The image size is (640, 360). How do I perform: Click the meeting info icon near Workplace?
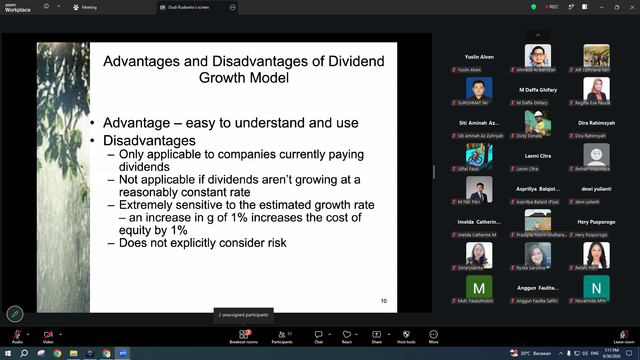[x=46, y=7]
